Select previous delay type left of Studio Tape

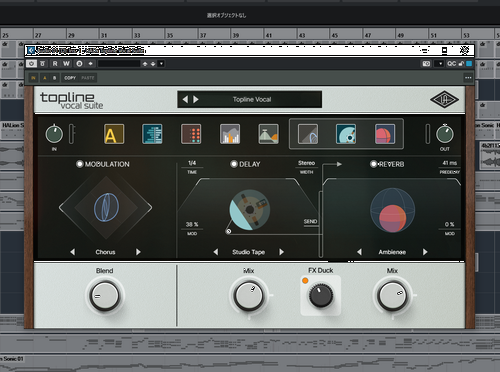216,252
